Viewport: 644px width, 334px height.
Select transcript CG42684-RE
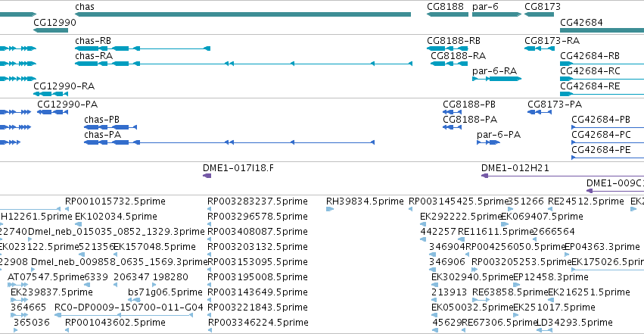[x=590, y=86]
